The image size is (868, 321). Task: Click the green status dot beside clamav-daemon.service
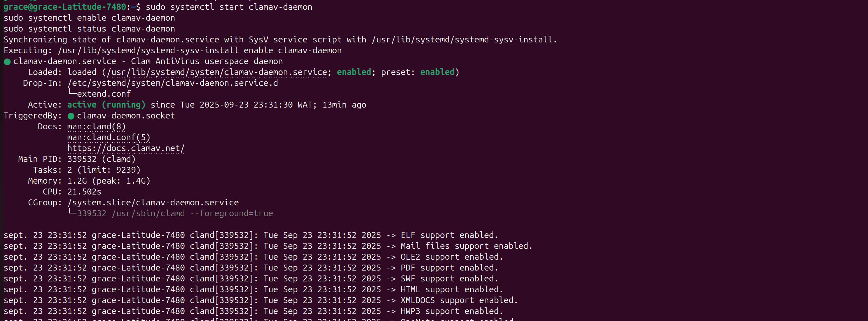coord(7,62)
